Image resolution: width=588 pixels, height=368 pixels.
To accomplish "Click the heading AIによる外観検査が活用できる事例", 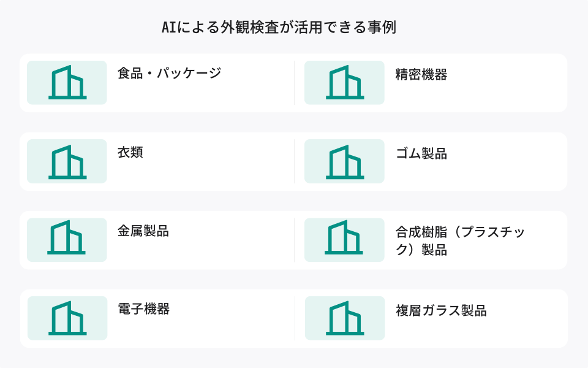I will pos(279,27).
